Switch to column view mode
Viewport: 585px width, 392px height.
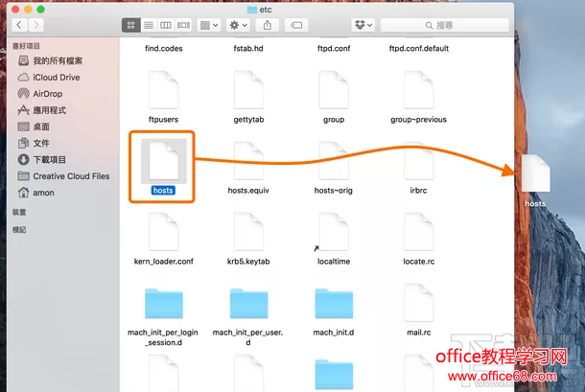[165, 24]
